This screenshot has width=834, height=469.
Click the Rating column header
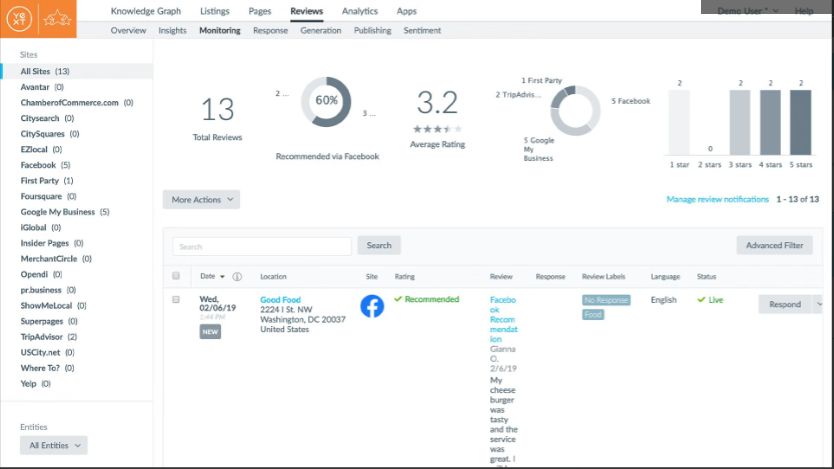pyautogui.click(x=405, y=277)
